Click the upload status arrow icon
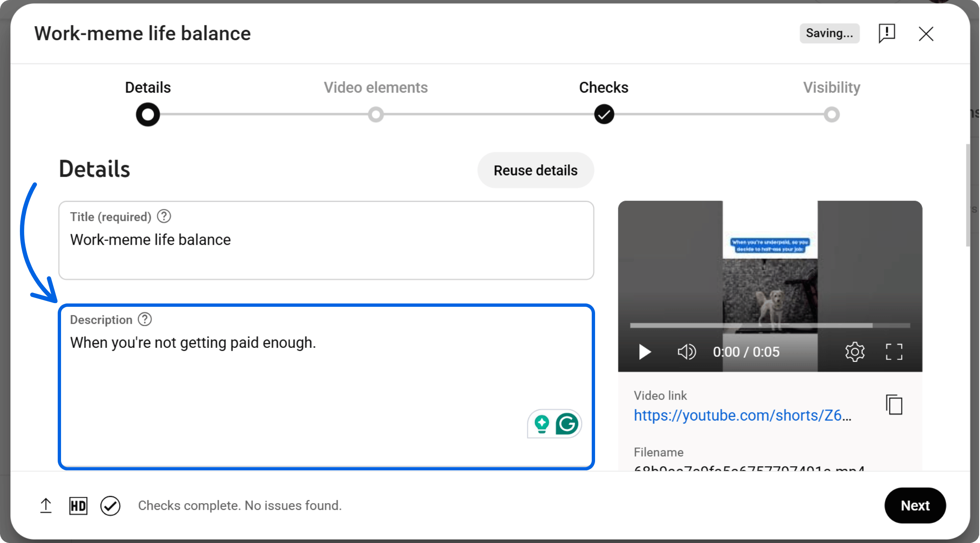The image size is (980, 543). click(46, 505)
